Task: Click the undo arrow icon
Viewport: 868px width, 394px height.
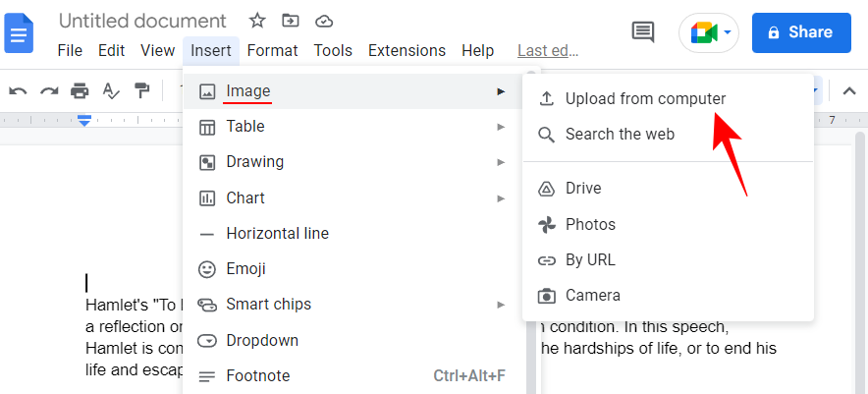Action: pos(19,90)
